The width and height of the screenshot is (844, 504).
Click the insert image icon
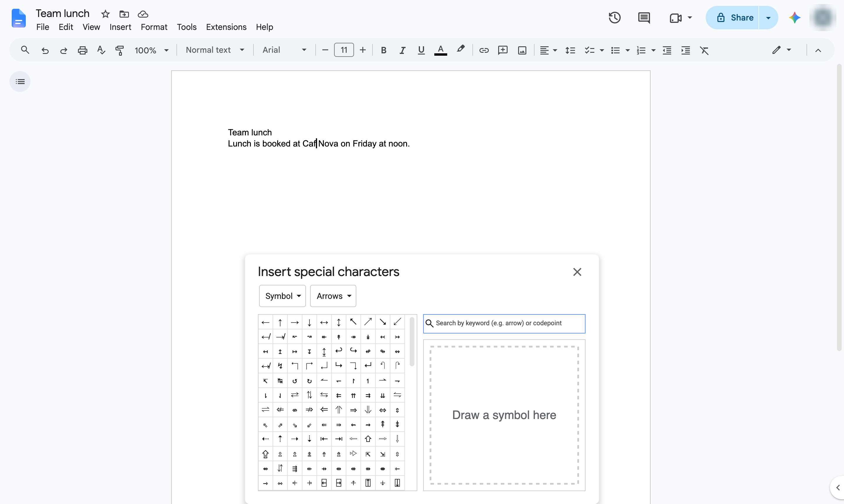pos(522,50)
